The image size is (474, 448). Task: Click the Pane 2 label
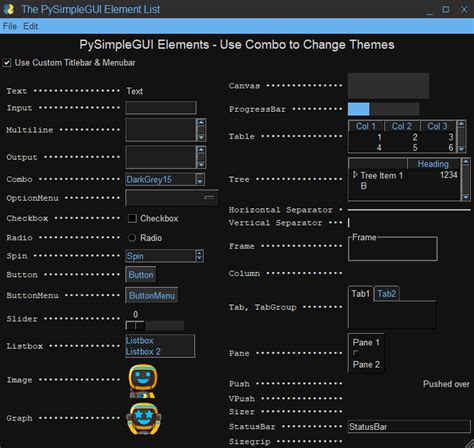pos(366,364)
